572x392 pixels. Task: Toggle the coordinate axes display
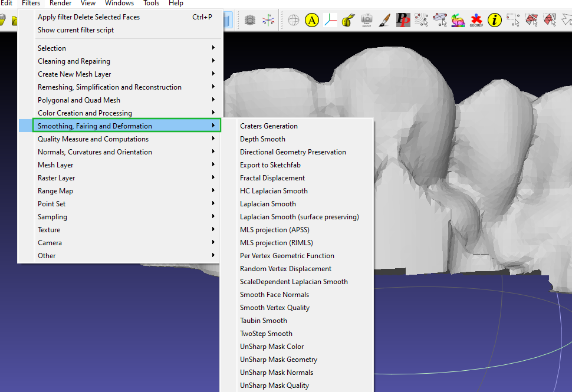(330, 19)
